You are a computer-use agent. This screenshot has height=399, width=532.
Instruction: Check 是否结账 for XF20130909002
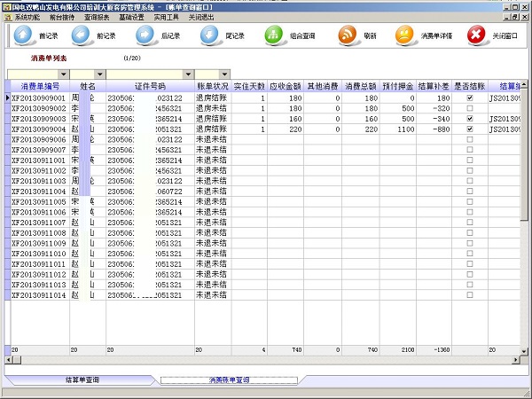[470, 108]
